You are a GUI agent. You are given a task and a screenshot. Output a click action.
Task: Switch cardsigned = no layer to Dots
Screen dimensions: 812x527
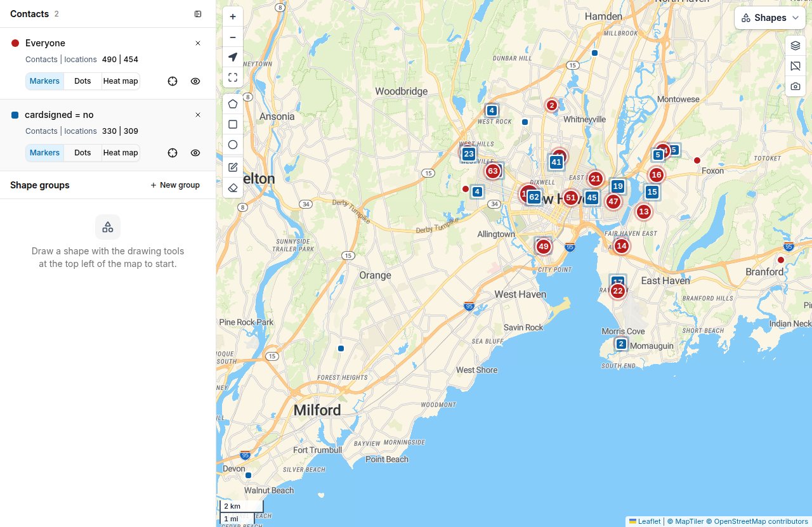[82, 153]
